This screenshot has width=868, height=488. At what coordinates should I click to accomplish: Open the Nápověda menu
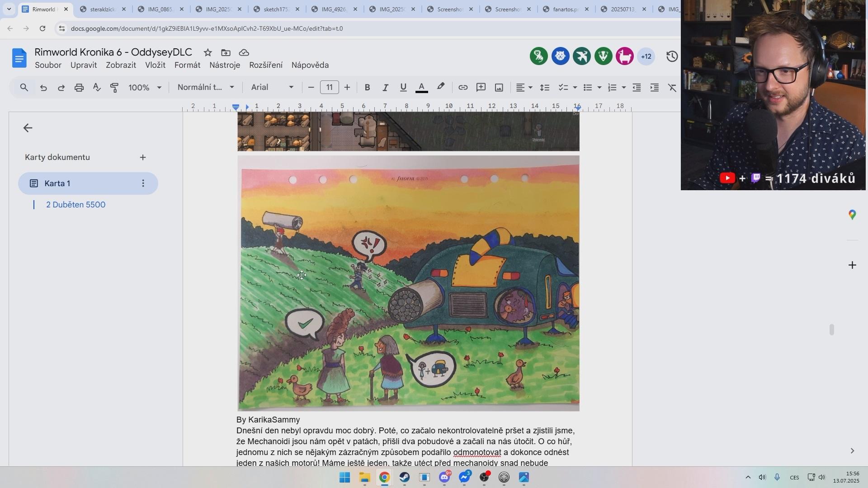[310, 65]
